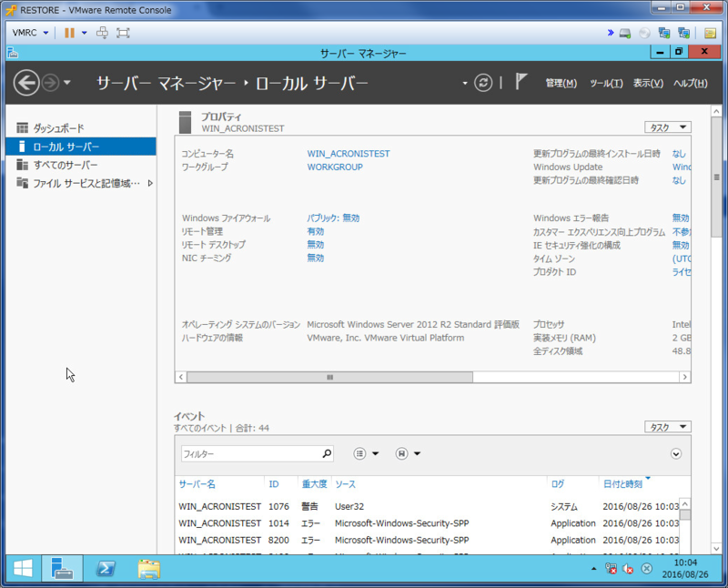Expand the ファイル サービスと記憶域 sidebar item

pos(150,183)
